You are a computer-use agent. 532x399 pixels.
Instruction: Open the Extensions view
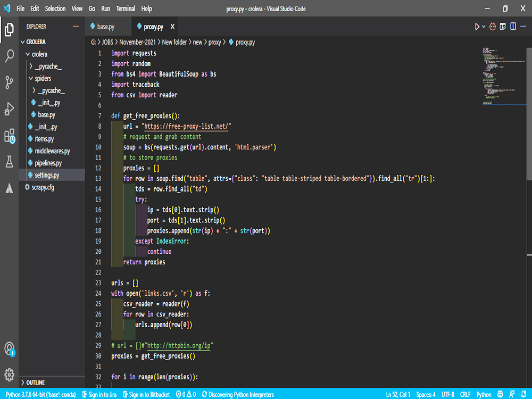point(9,136)
